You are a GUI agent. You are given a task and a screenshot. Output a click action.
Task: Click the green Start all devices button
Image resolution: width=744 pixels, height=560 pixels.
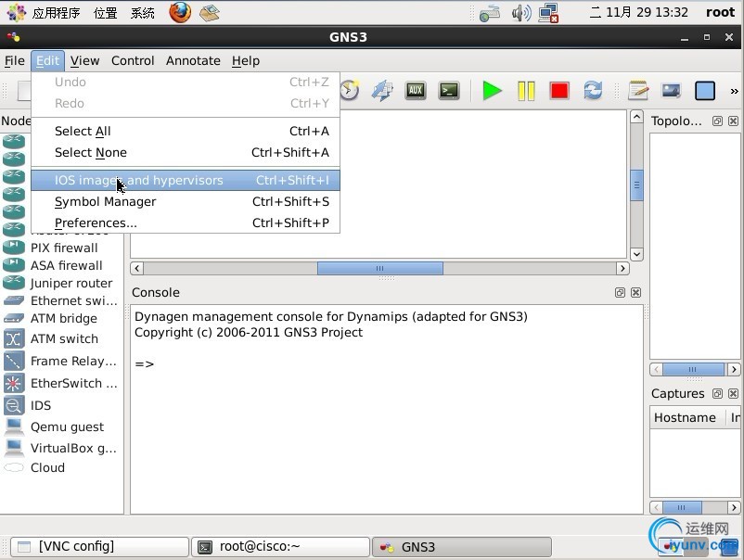coord(492,91)
